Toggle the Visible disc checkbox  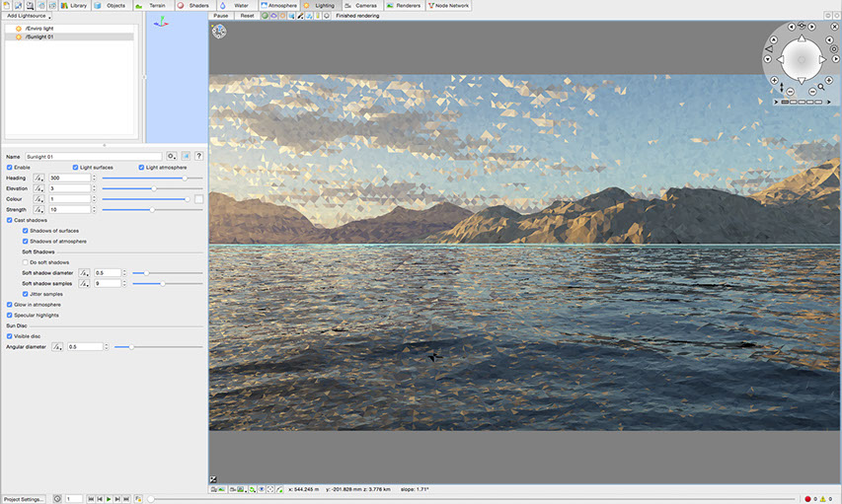click(10, 336)
